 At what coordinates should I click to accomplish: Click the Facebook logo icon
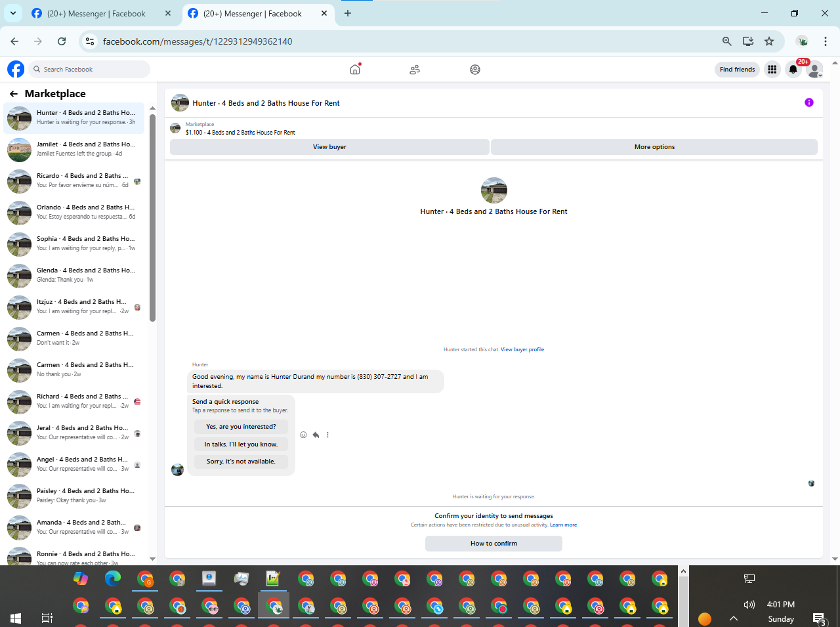point(16,69)
